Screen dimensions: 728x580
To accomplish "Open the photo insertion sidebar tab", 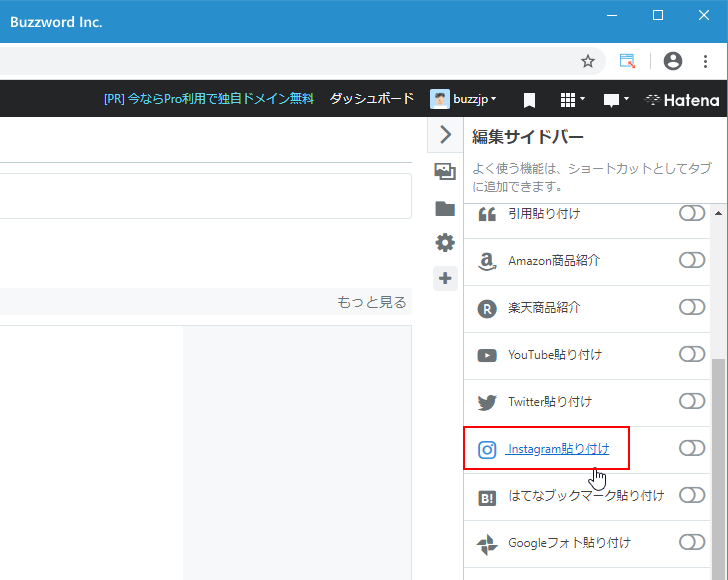I will pyautogui.click(x=445, y=171).
